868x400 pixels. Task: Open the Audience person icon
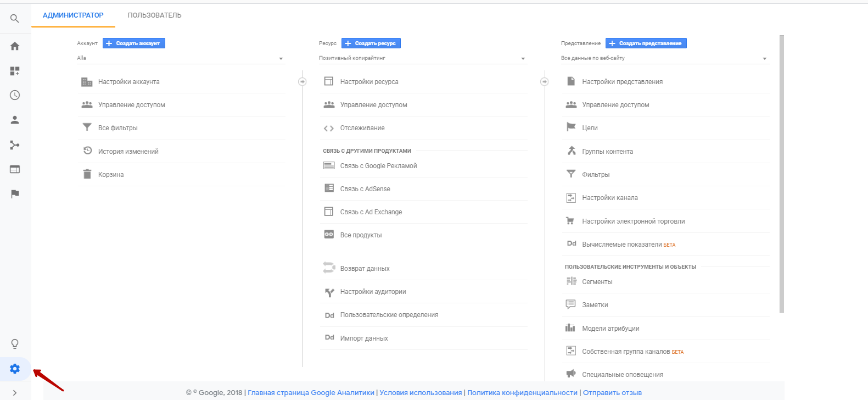[x=15, y=120]
